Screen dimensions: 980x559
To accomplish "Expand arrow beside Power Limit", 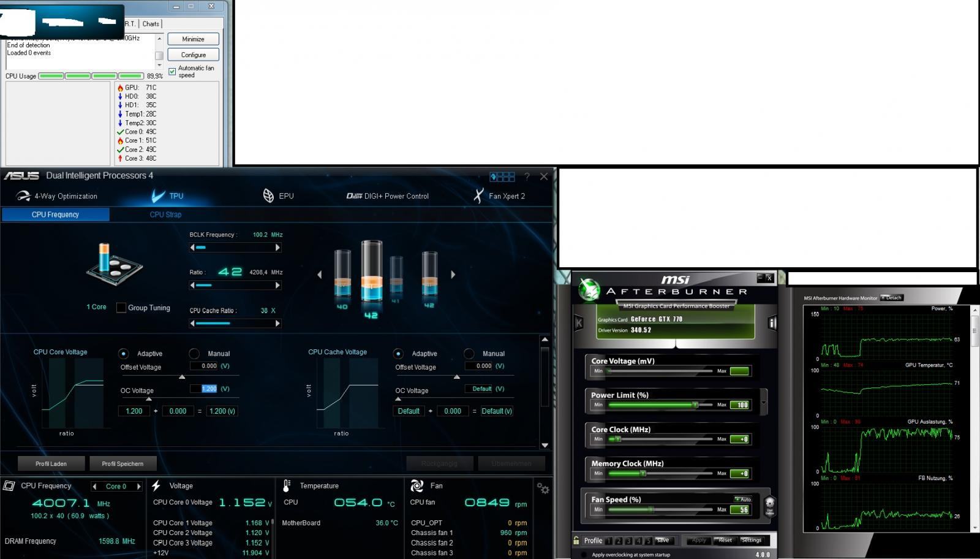I will click(x=764, y=402).
